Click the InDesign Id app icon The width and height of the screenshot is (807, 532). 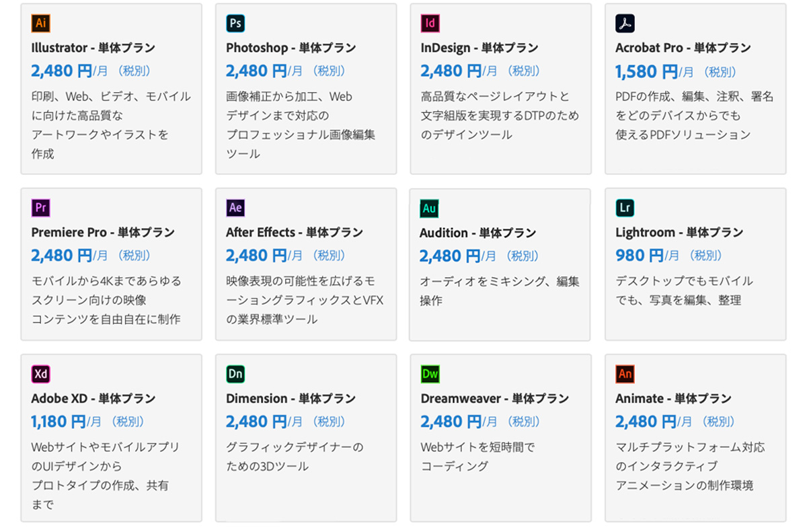tap(430, 24)
